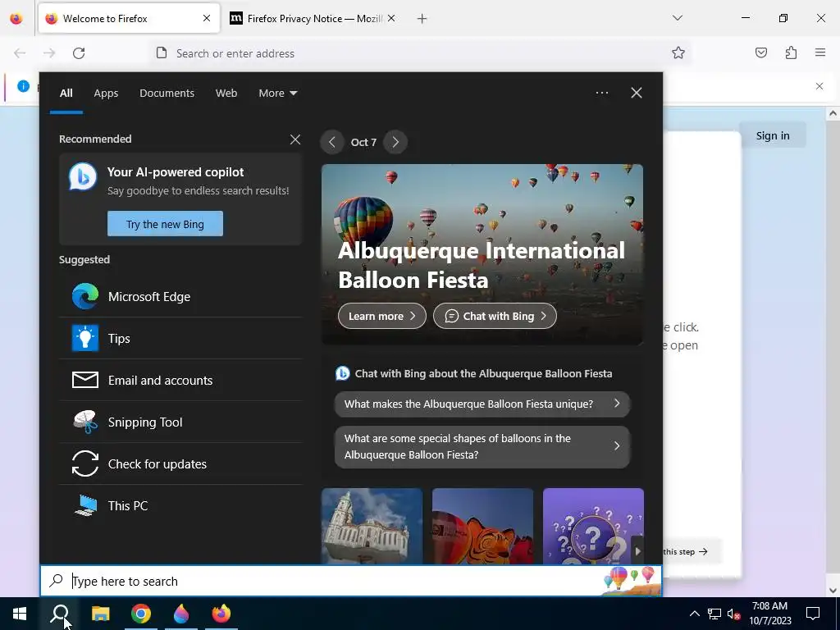Close the Firefox Privacy Notice tab
Viewport: 840px width, 630px height.
click(x=391, y=19)
